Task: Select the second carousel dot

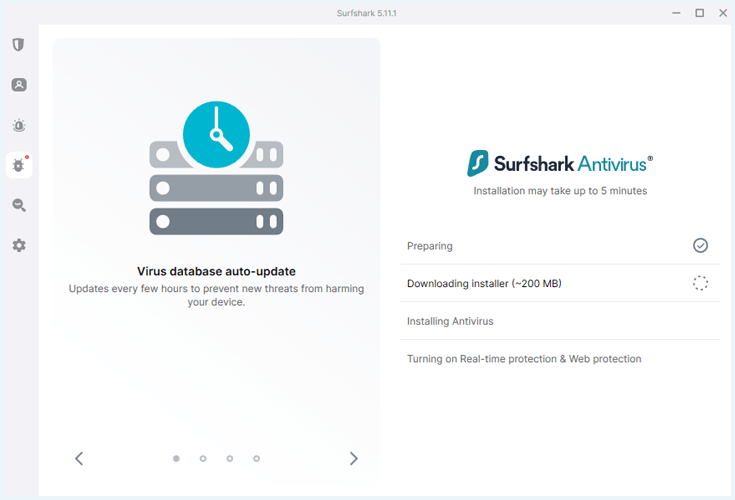Action: point(203,458)
